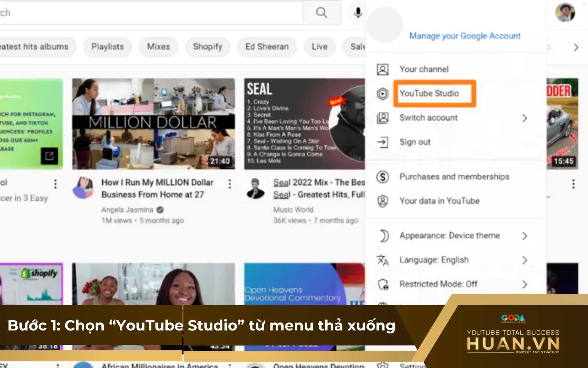The height and width of the screenshot is (368, 588).
Task: Click the Switch account icon
Action: [383, 118]
